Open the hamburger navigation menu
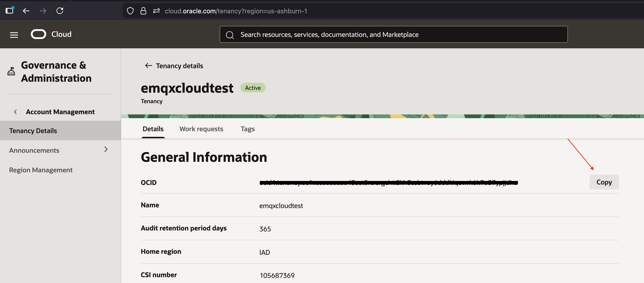 (14, 35)
